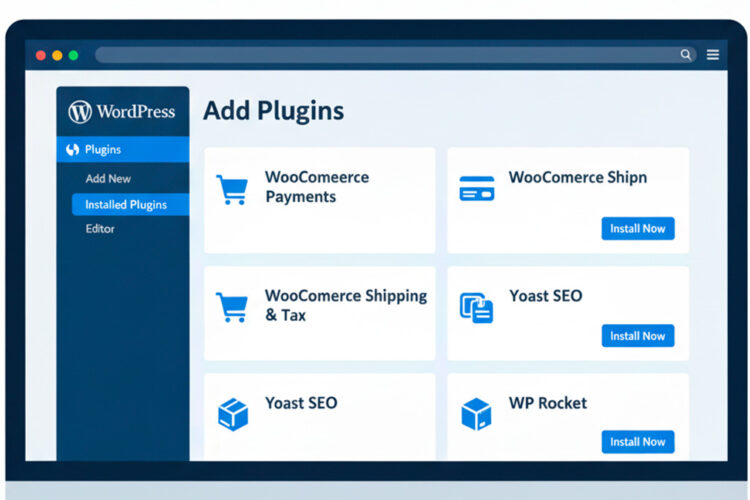The width and height of the screenshot is (750, 500).
Task: Click the WooComeerce Payments cart icon
Action: point(232,189)
